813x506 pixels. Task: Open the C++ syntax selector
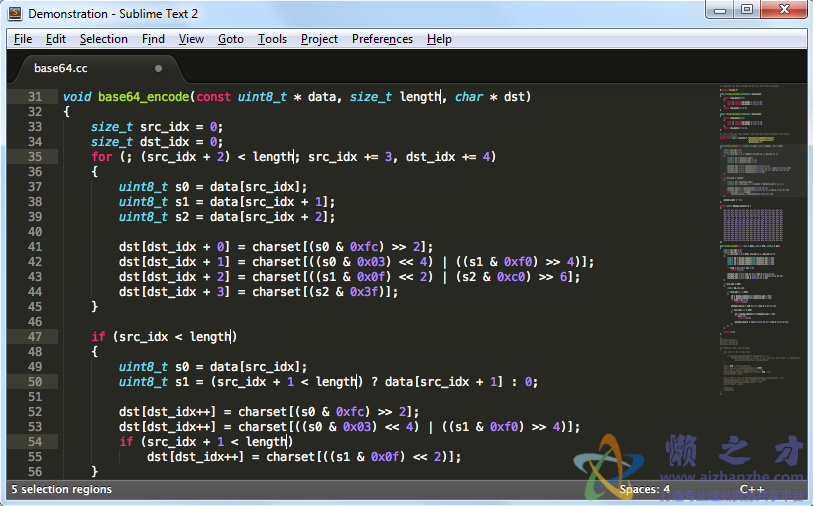752,489
